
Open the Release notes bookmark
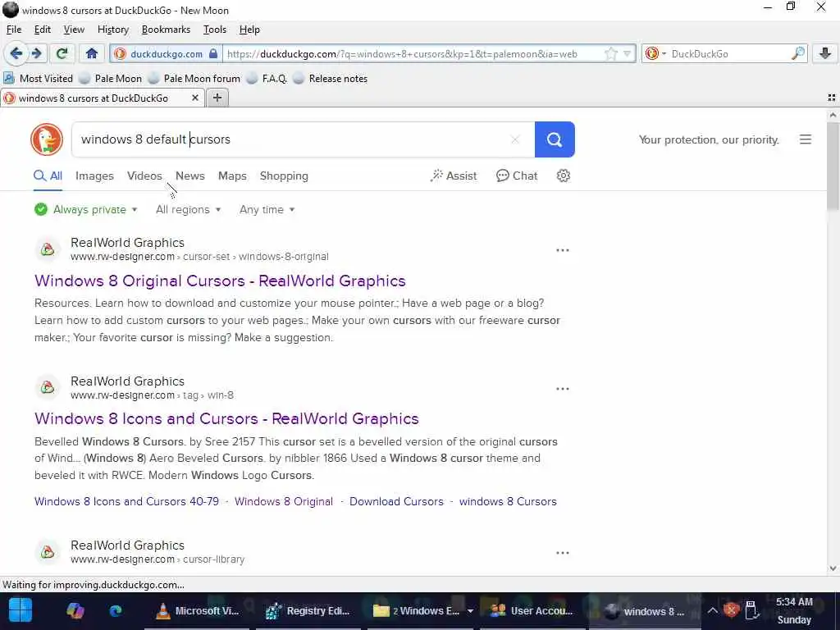[331, 78]
